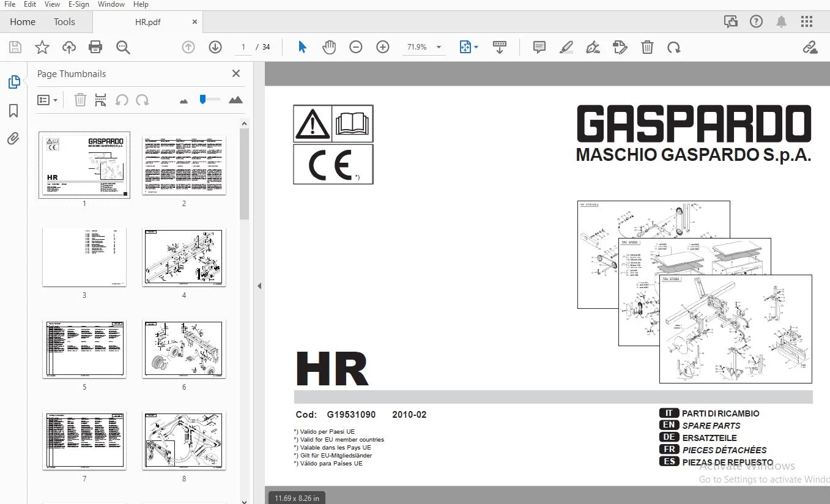Viewport: 830px width, 504px height.
Task: Open the Attachments paperclip panel
Action: point(13,139)
